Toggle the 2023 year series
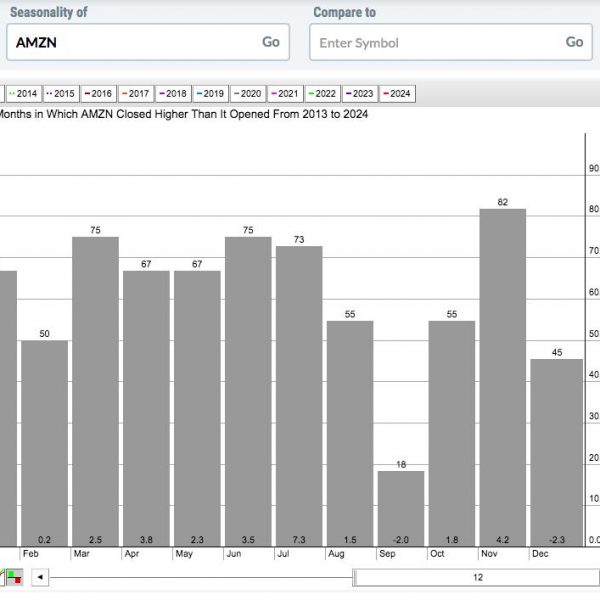The width and height of the screenshot is (600, 600). click(360, 94)
